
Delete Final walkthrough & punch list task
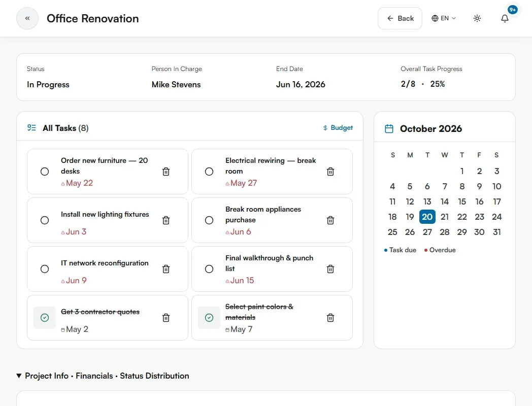pyautogui.click(x=330, y=269)
